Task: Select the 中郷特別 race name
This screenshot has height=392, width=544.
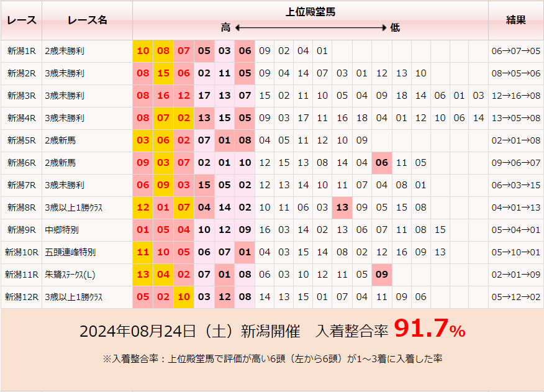Action: click(61, 230)
